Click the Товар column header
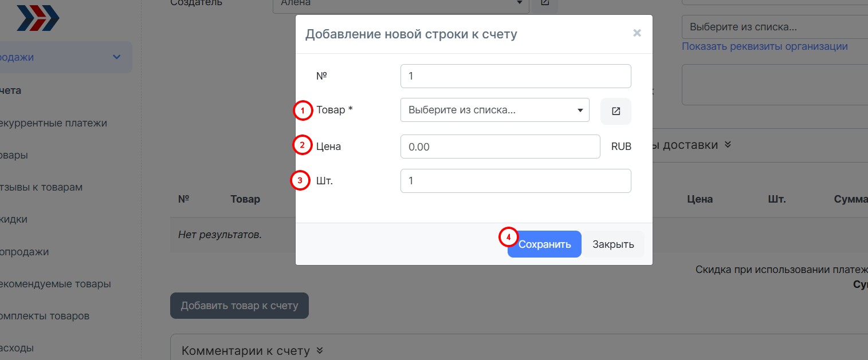Screen dimensions: 868x360 245,199
